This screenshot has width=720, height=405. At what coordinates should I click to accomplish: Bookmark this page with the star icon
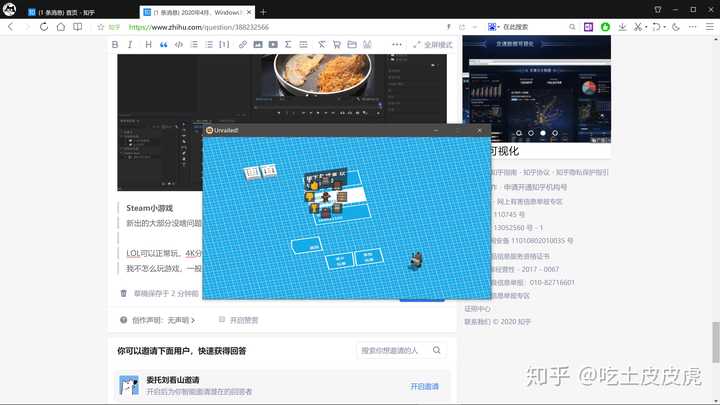pyautogui.click(x=101, y=27)
